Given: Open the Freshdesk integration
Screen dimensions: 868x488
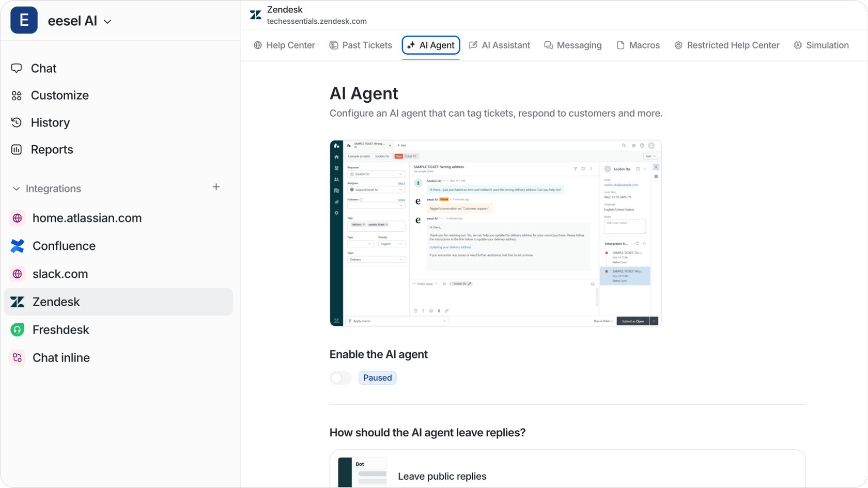Looking at the screenshot, I should (61, 329).
